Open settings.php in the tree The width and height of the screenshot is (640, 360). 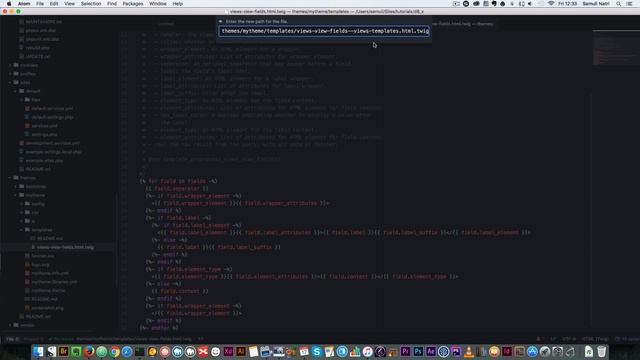[44, 134]
